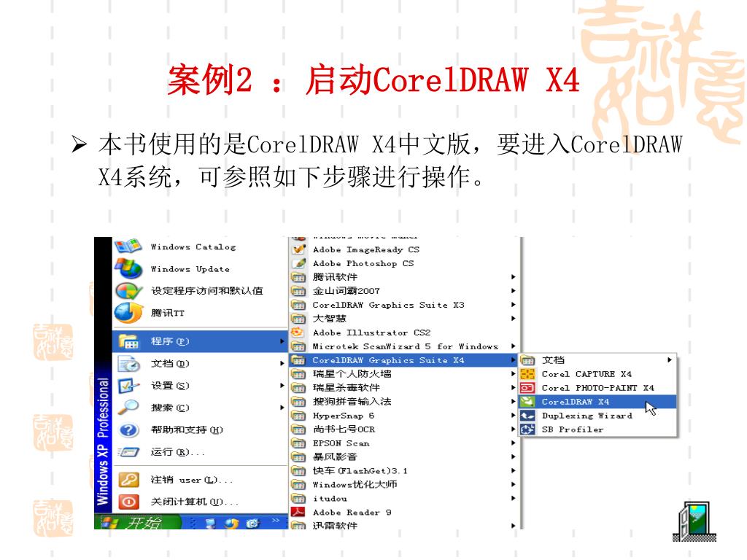Image resolution: width=747 pixels, height=560 pixels.
Task: Open Windows Catalog icon
Action: (128, 246)
